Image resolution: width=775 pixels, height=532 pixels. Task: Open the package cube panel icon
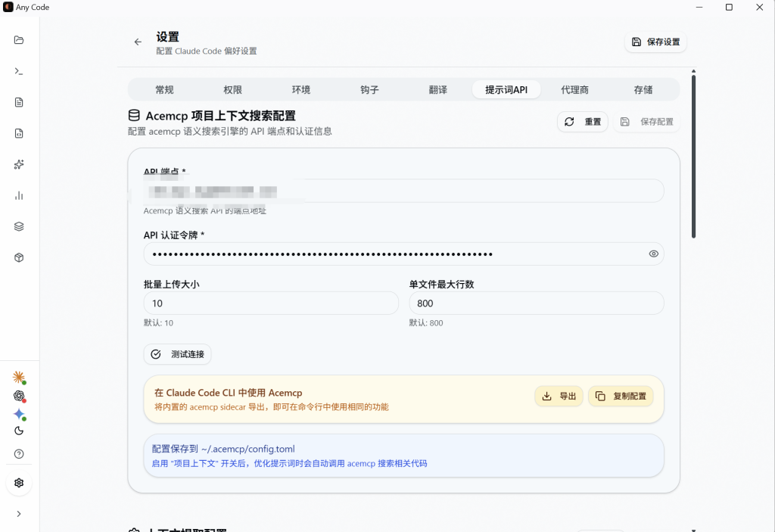point(19,257)
